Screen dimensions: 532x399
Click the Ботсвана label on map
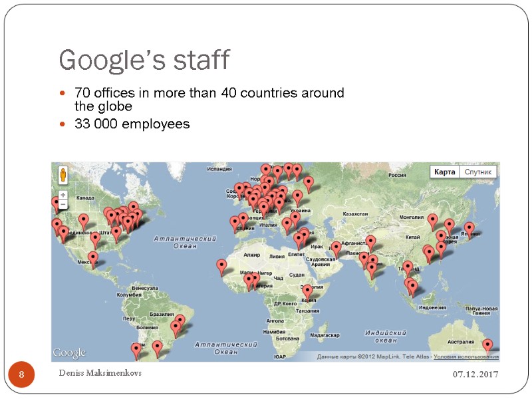click(287, 338)
